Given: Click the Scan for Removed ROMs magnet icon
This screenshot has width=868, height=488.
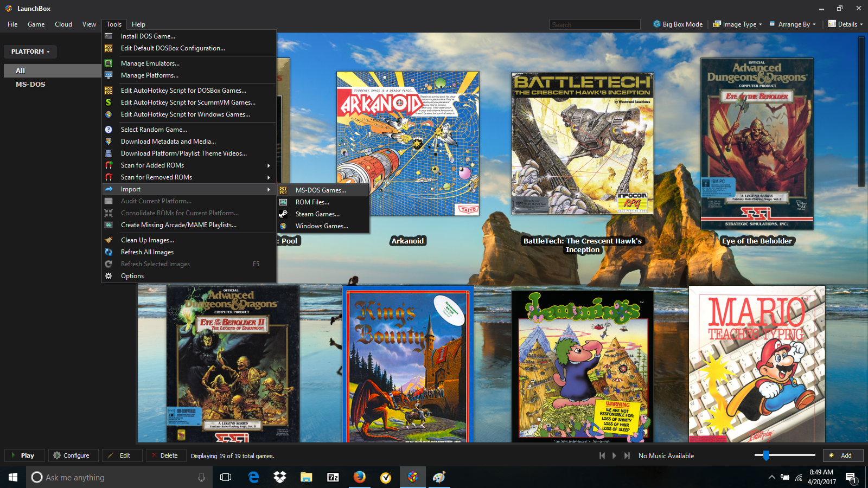Looking at the screenshot, I should click(108, 177).
